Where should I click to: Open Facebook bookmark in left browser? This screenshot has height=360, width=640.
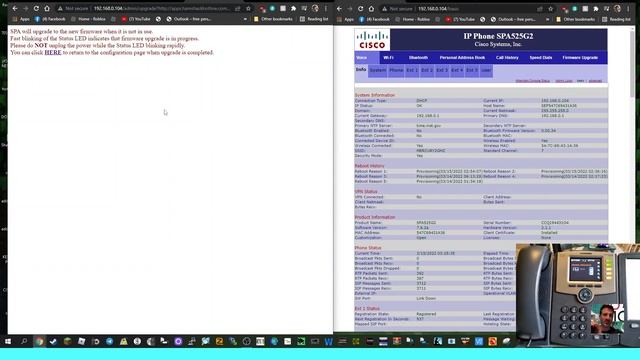(50, 19)
